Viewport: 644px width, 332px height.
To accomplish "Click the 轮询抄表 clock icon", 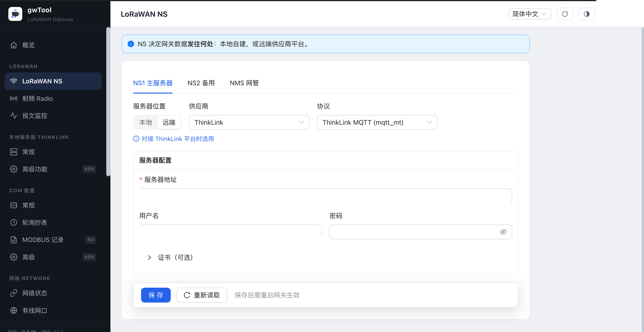I will pyautogui.click(x=14, y=222).
